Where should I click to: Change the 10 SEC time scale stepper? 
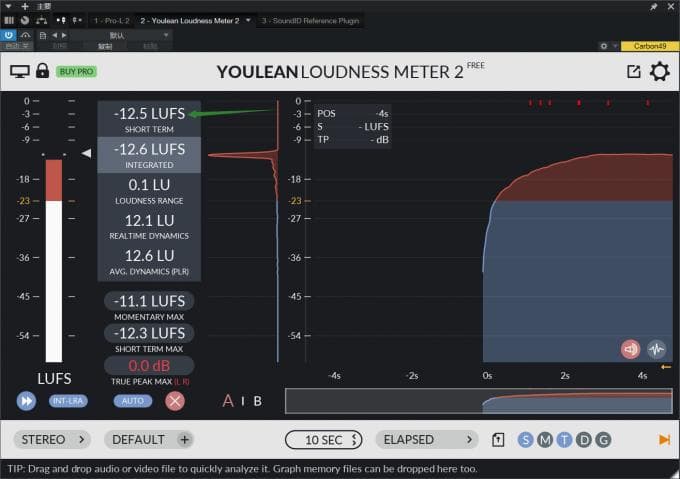[x=324, y=440]
